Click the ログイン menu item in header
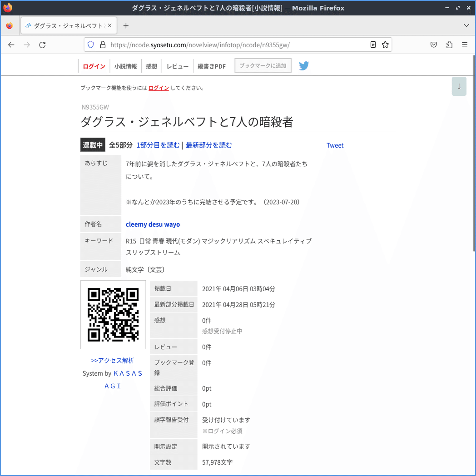The width and height of the screenshot is (476, 476). 94,66
